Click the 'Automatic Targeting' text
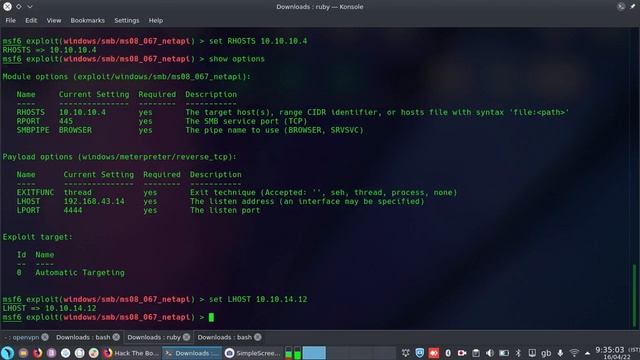The width and height of the screenshot is (640, 360). tap(80, 273)
